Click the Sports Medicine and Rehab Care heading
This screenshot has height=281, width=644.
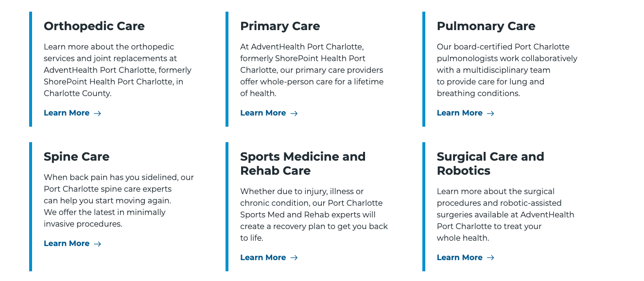pyautogui.click(x=302, y=164)
